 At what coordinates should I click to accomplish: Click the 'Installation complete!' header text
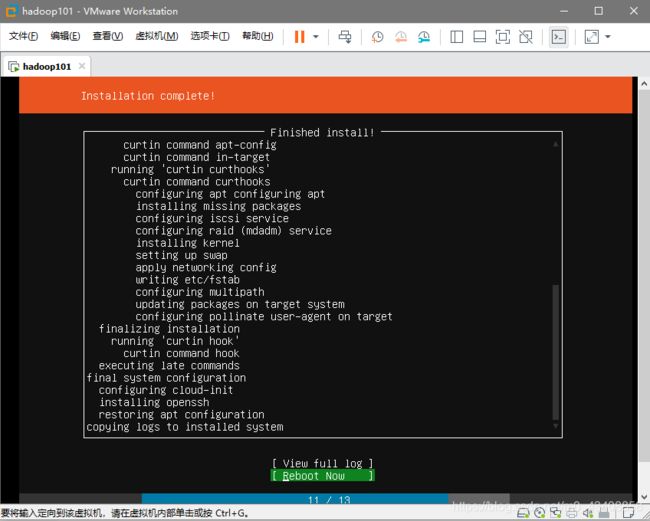click(148, 96)
